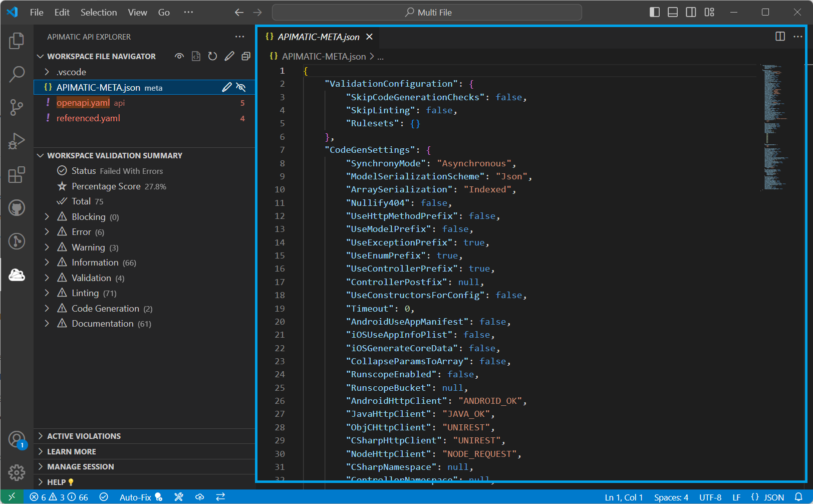Click the Multi File command center search
This screenshot has height=504, width=813.
tap(427, 12)
